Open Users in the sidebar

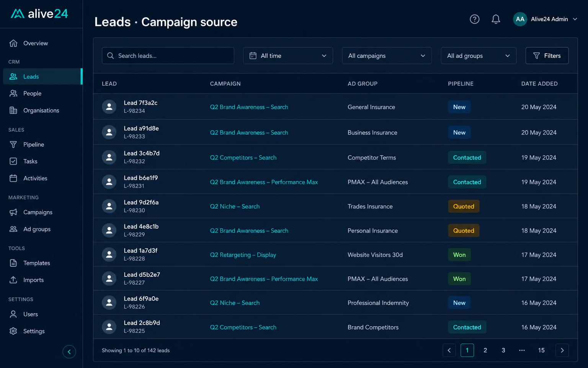(41, 314)
